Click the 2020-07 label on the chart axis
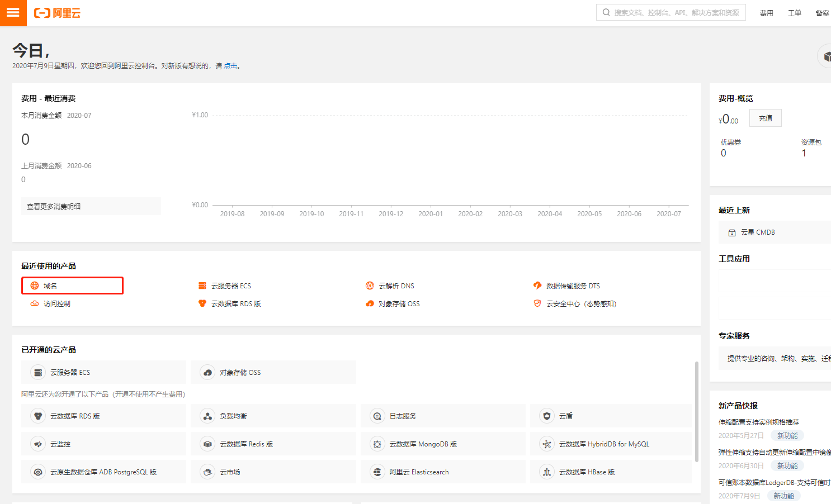 pyautogui.click(x=669, y=214)
